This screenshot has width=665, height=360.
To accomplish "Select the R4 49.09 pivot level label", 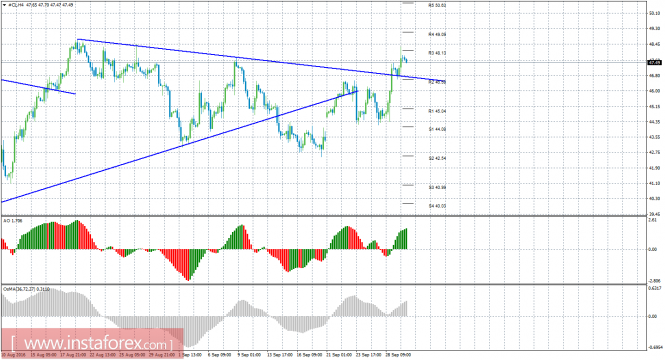I will (437, 34).
